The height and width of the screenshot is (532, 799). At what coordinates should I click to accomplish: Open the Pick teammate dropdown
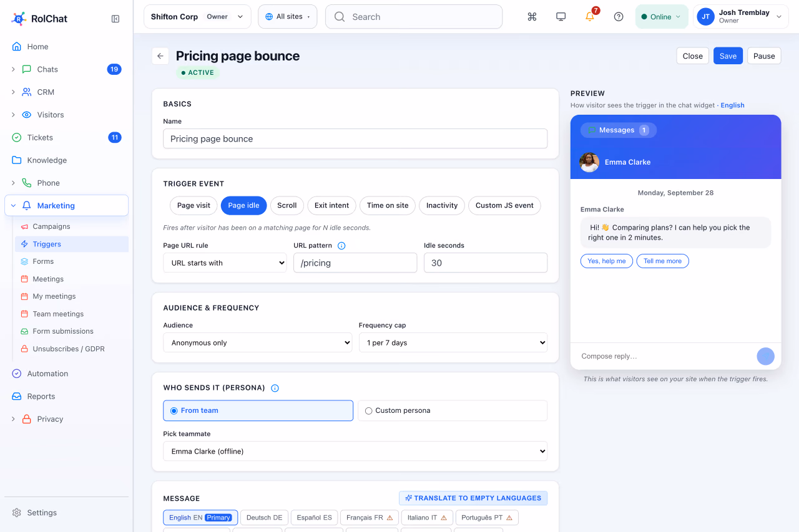(355, 451)
